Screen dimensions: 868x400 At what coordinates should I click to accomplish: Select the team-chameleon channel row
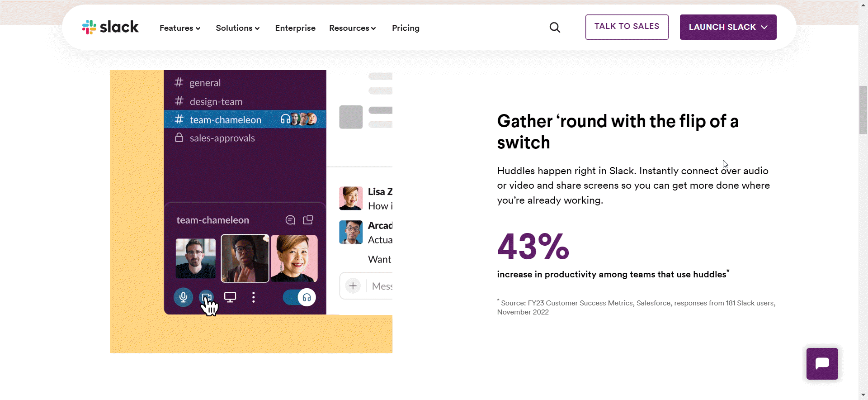[245, 119]
